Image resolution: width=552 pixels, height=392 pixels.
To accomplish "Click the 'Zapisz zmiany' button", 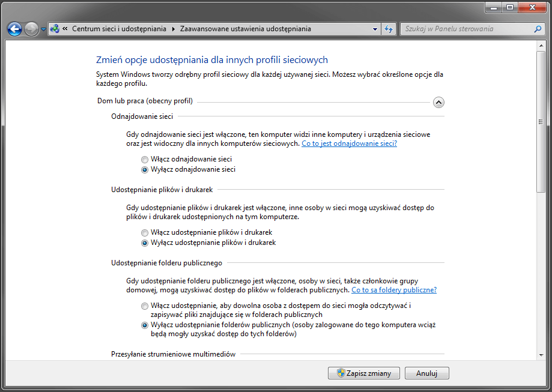I will point(364,373).
